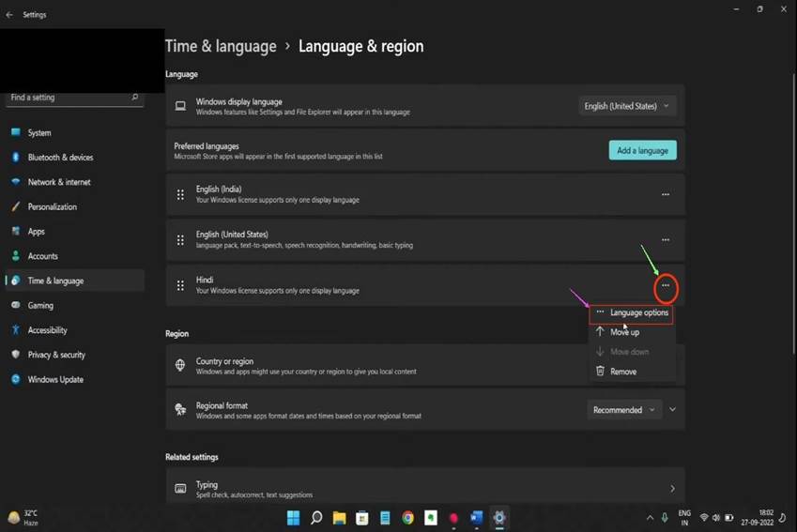Open Microsoft Word from taskbar

(x=476, y=518)
